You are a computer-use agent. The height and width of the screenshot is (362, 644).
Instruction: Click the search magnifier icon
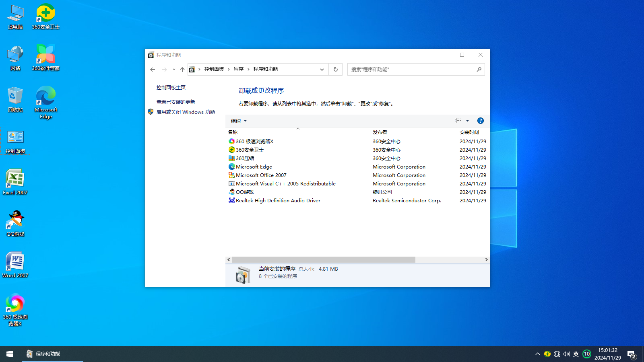coord(479,69)
